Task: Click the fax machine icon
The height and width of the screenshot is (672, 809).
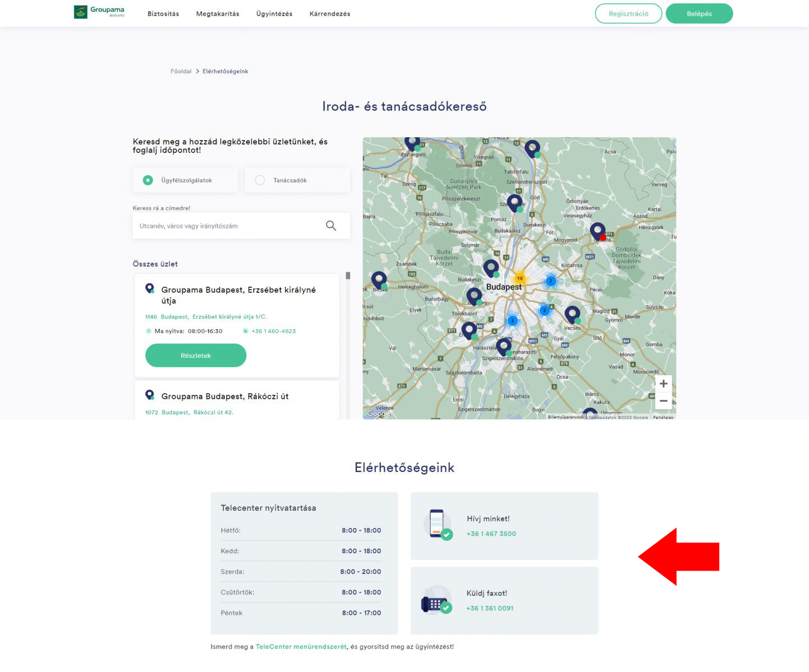Action: click(436, 600)
